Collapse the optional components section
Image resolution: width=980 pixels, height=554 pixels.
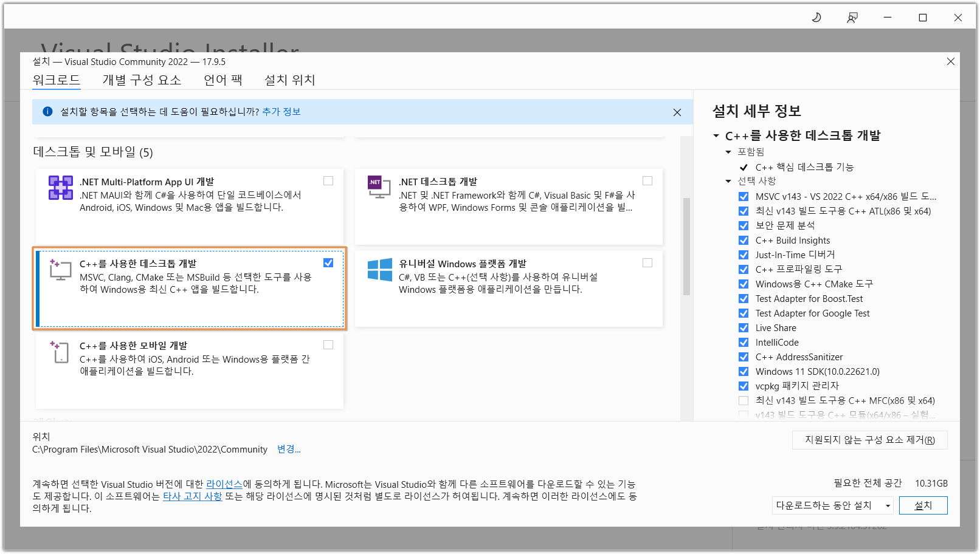pyautogui.click(x=728, y=181)
